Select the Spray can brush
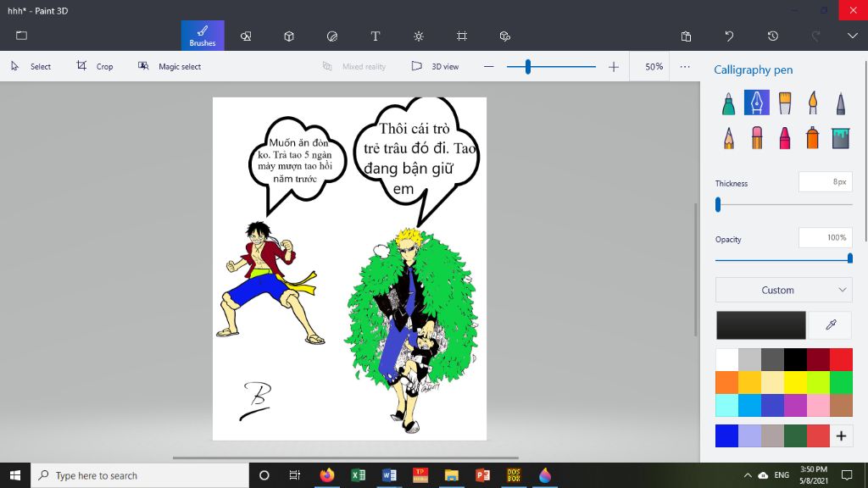868x488 pixels. pos(813,138)
